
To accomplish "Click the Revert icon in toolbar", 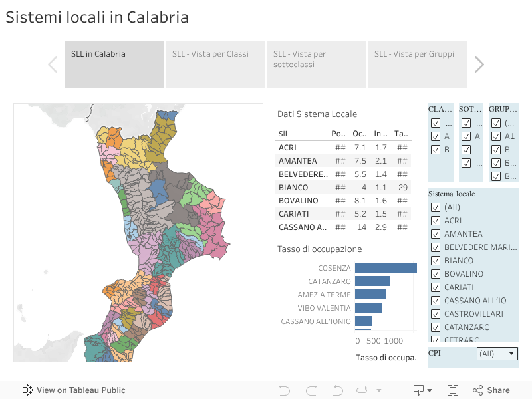I will click(x=337, y=390).
